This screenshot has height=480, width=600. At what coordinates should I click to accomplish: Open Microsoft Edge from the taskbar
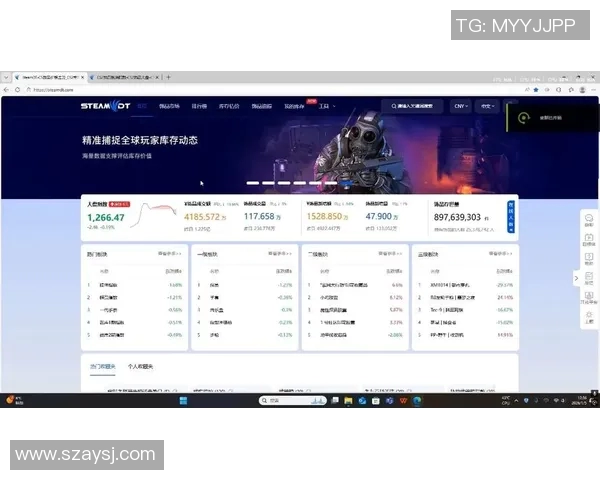tap(417, 401)
